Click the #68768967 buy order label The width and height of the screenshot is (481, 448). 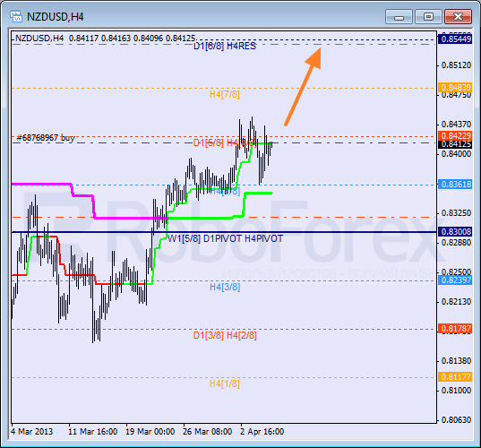(x=46, y=138)
